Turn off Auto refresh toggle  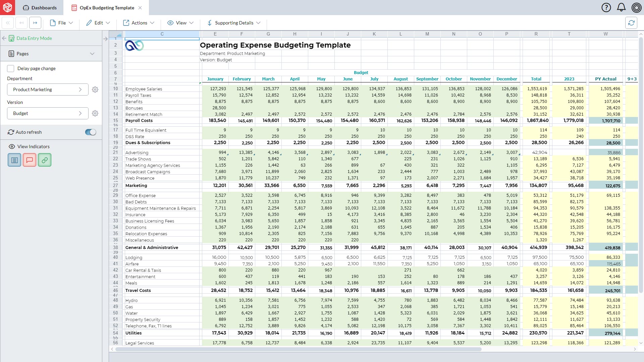click(91, 132)
